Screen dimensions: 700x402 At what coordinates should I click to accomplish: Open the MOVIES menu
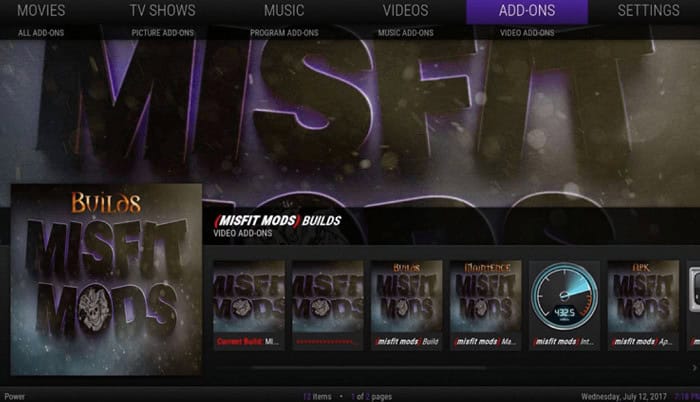pyautogui.click(x=41, y=10)
